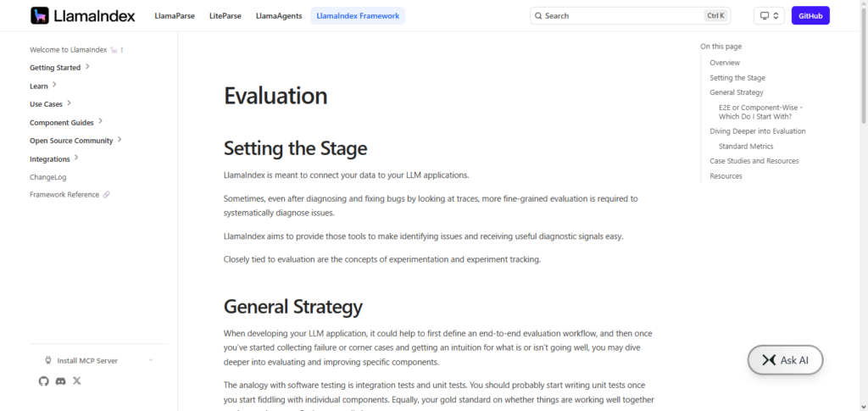Open the Discord icon in sidebar footer
The image size is (868, 411).
tap(60, 381)
